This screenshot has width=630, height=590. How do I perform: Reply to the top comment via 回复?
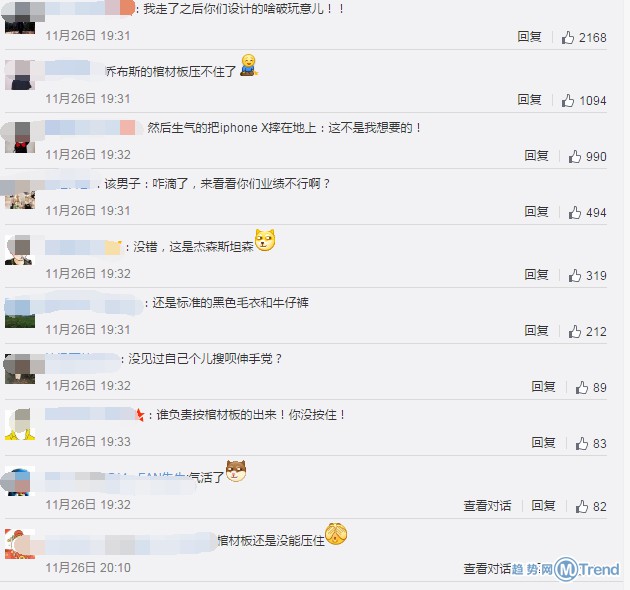(529, 37)
